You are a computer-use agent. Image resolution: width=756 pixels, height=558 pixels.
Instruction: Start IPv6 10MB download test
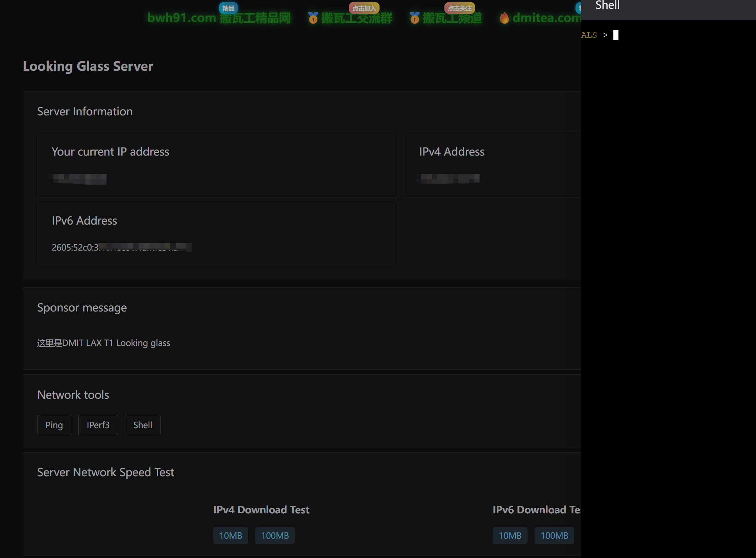point(510,536)
